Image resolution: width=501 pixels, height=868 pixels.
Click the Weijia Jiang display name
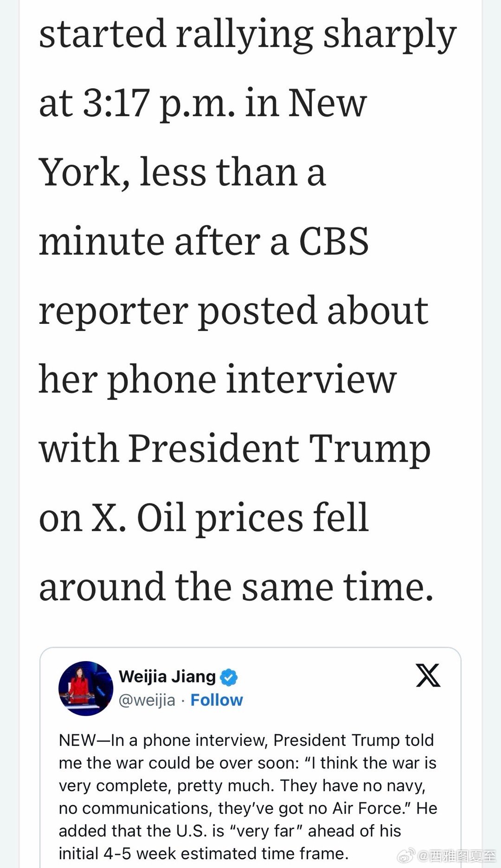click(167, 677)
